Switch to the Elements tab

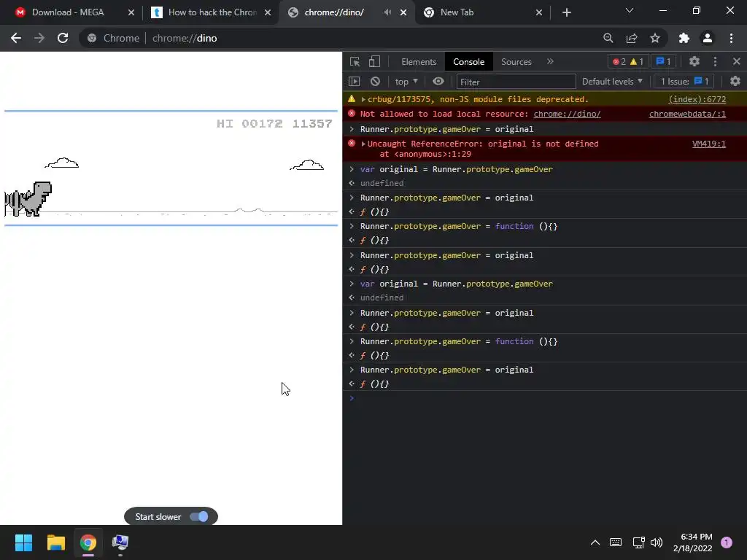(419, 62)
